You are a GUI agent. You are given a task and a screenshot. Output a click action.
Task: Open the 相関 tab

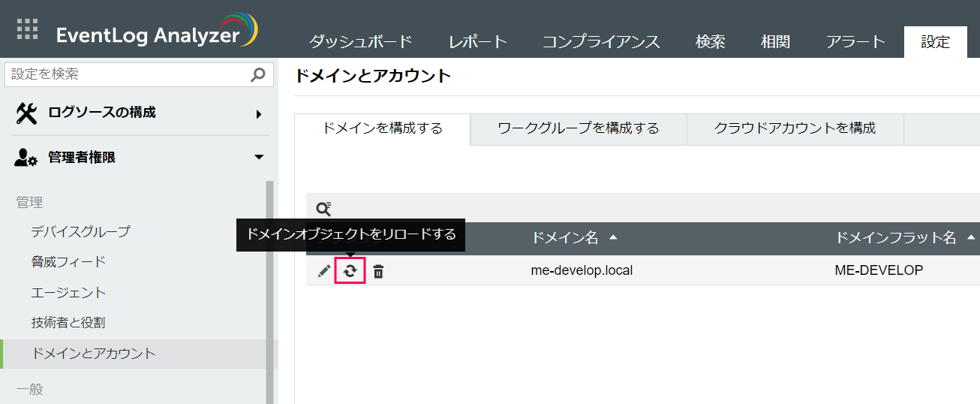click(775, 42)
